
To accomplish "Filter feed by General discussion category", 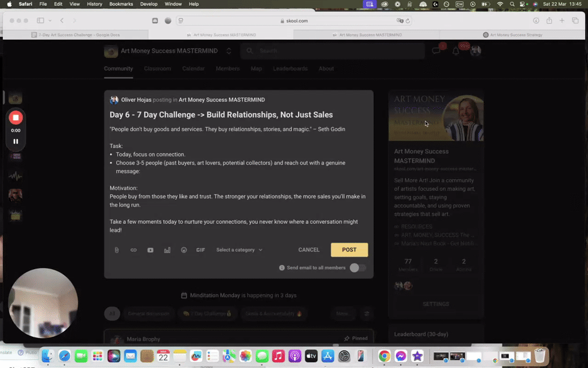I will pyautogui.click(x=149, y=313).
